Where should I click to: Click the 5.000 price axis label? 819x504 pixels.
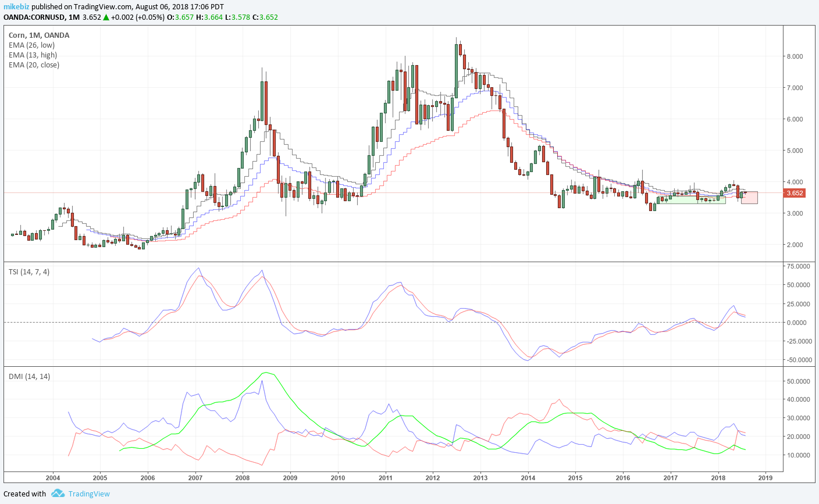(795, 151)
